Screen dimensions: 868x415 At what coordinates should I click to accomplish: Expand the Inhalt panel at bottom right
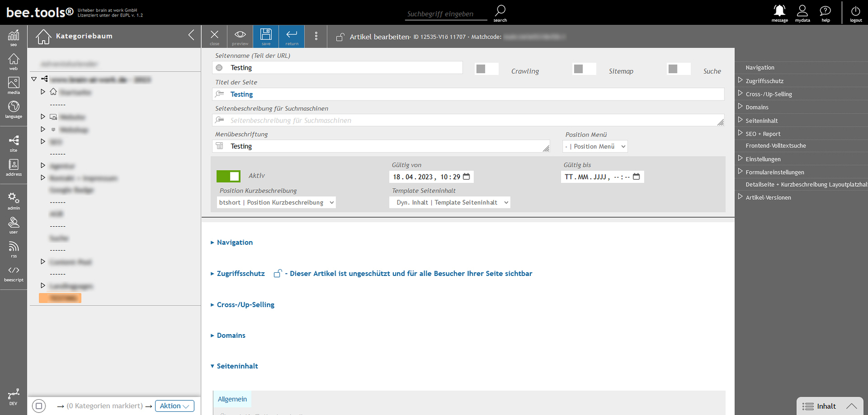pos(829,406)
